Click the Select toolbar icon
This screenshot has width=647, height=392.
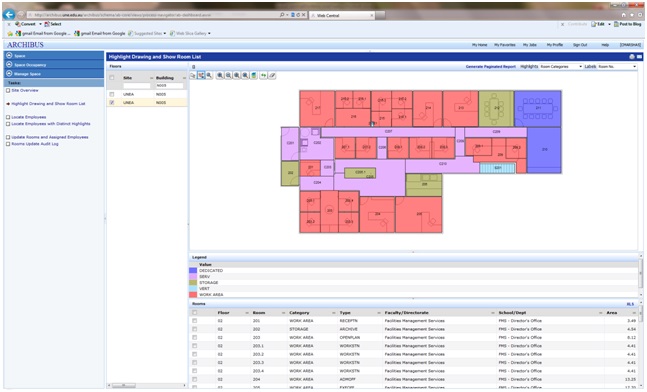(47, 24)
